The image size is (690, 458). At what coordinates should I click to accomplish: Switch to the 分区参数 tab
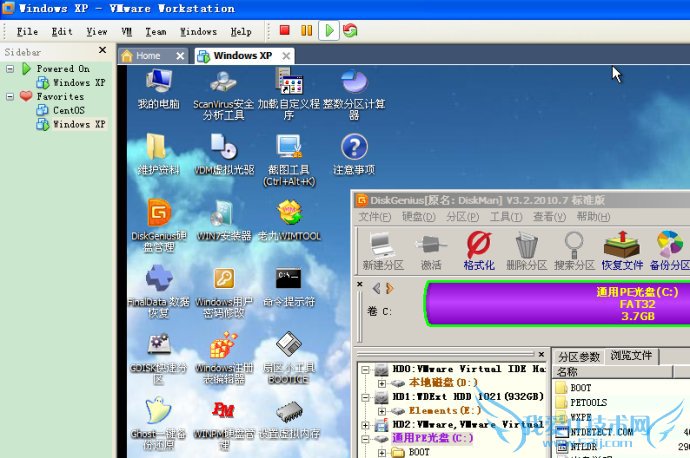(x=578, y=356)
